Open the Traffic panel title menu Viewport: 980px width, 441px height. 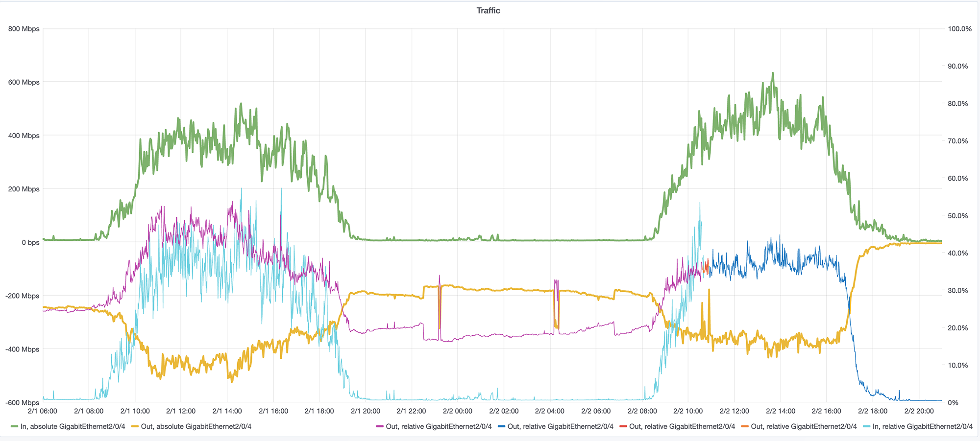488,11
